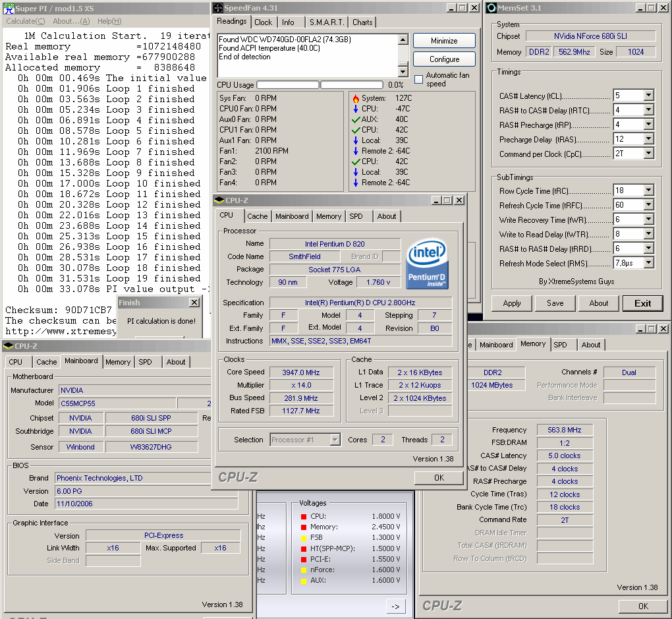Click the MemSet title bar icon
The image size is (672, 619).
[x=492, y=8]
